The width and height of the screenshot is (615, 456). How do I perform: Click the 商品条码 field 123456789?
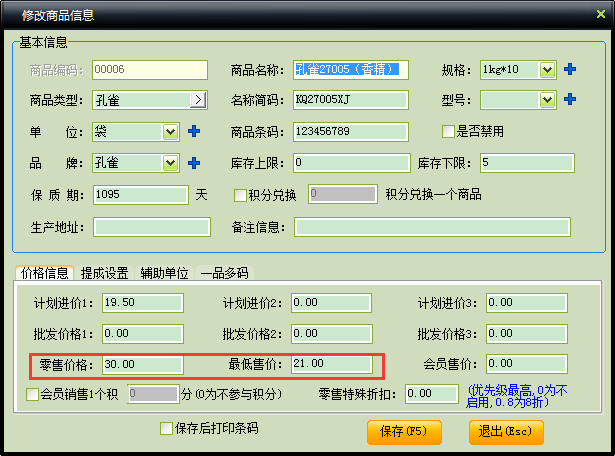point(351,132)
